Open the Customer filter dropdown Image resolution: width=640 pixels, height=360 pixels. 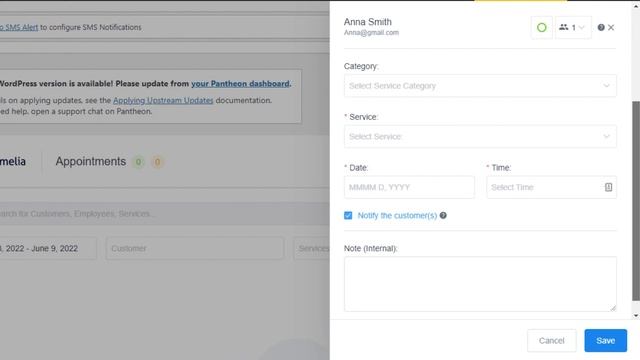pyautogui.click(x=195, y=248)
